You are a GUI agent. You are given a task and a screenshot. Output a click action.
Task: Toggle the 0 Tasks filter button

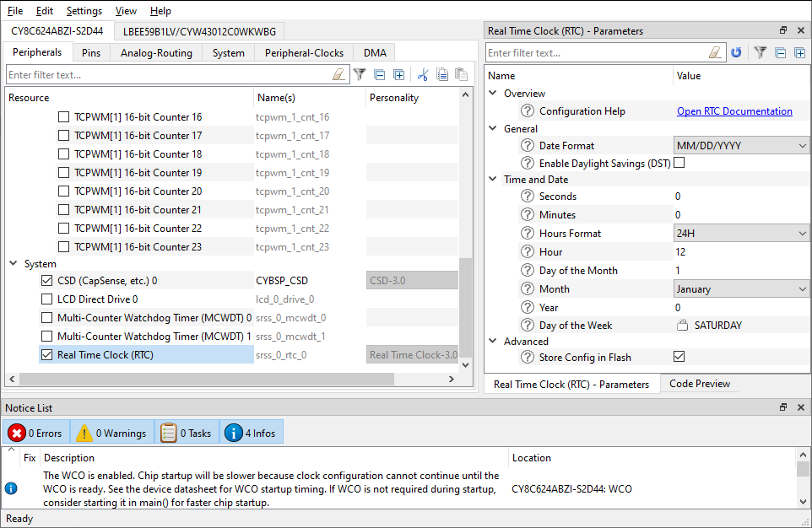coord(187,433)
